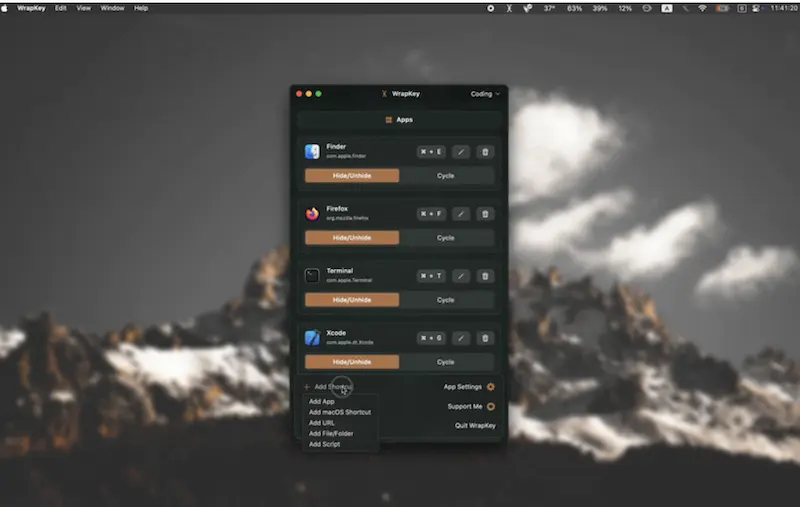The height and width of the screenshot is (507, 800).
Task: Click the Firefox app icon
Action: (x=312, y=214)
